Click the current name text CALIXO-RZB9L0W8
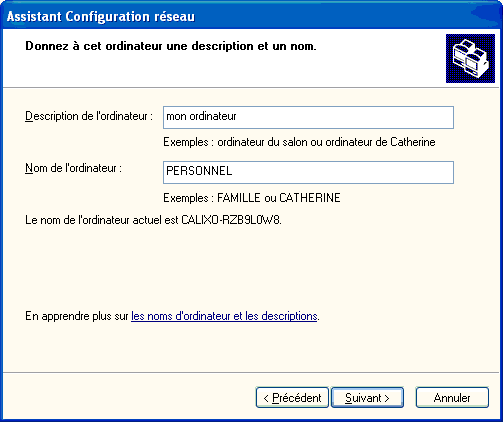503x422 pixels. click(231, 220)
